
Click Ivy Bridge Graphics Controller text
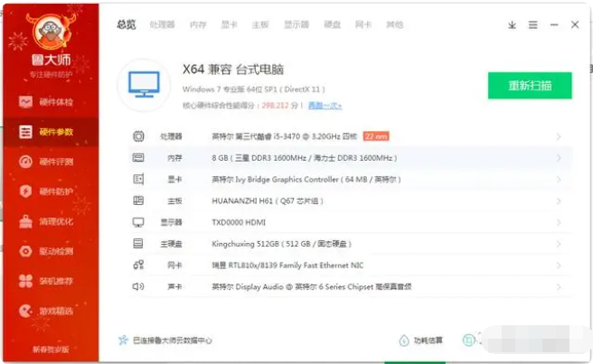(306, 179)
